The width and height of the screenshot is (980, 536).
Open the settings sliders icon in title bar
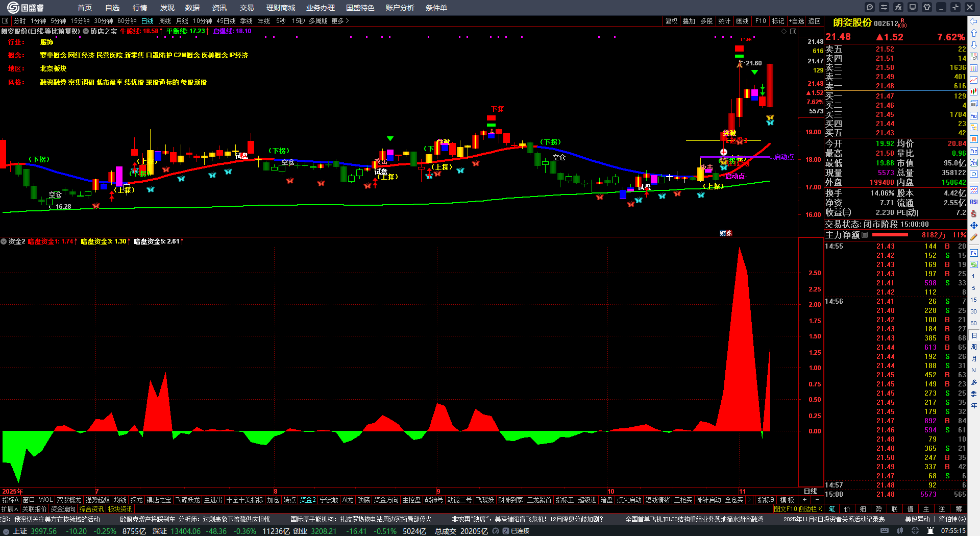(x=884, y=7)
